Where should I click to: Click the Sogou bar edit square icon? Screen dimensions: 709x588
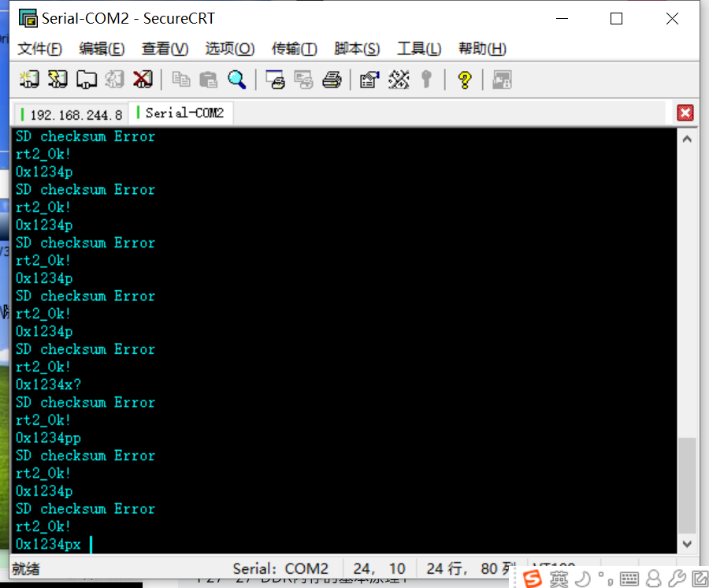coord(700,579)
